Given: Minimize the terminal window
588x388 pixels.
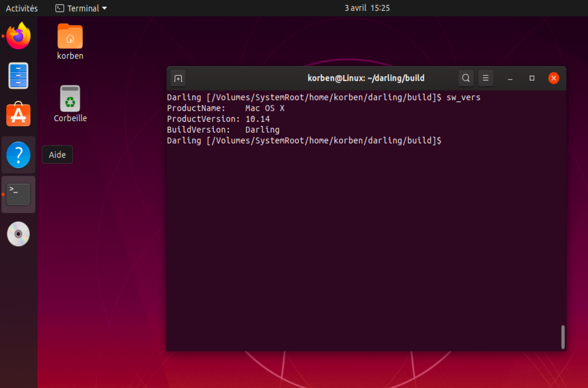Looking at the screenshot, I should pos(510,78).
